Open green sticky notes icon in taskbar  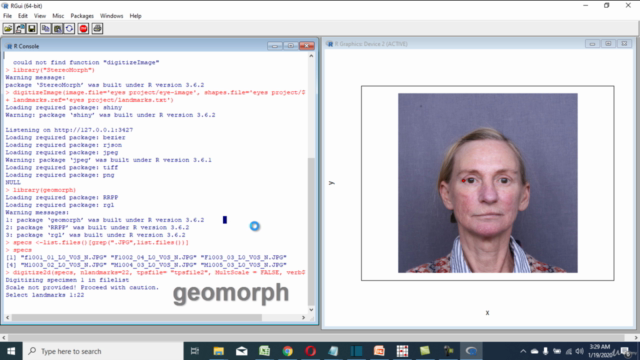425,351
